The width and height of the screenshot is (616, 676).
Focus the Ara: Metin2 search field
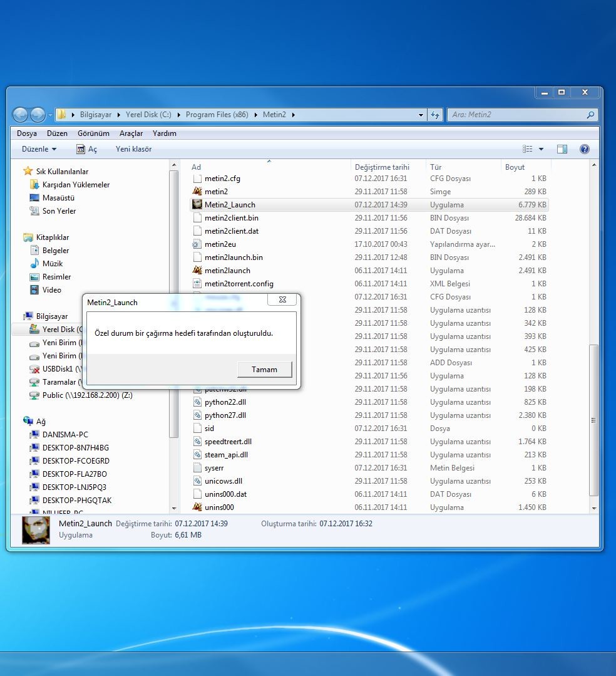click(517, 115)
